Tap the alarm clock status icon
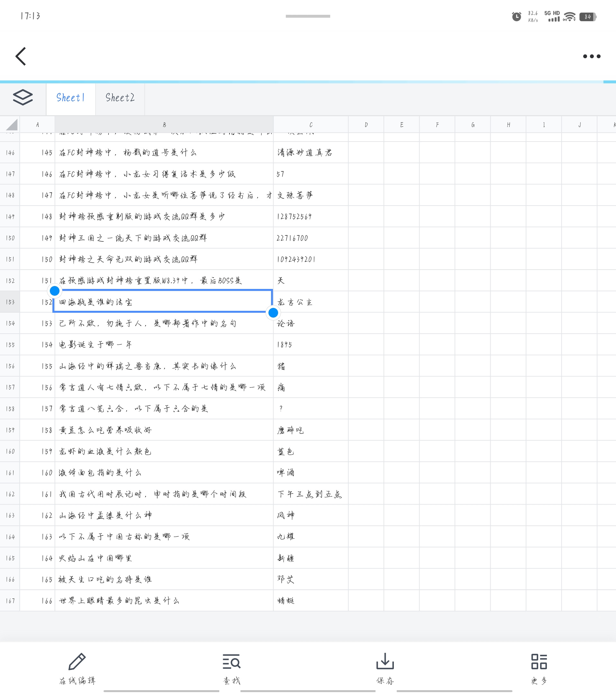The height and width of the screenshot is (695, 616). (516, 16)
